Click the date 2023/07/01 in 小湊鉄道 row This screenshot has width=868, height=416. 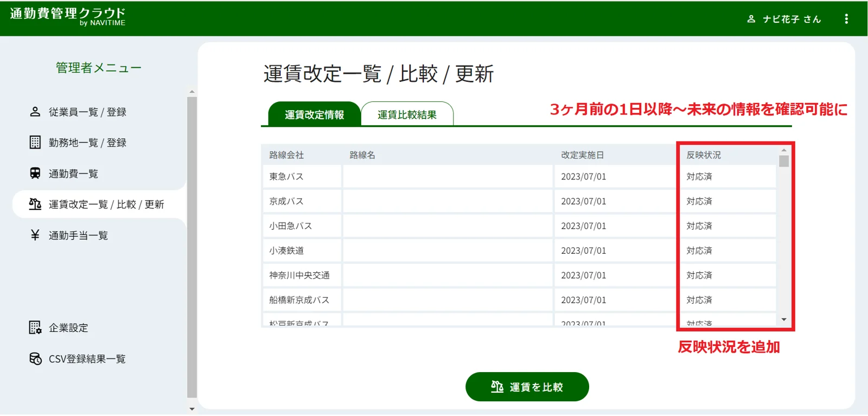tap(584, 251)
